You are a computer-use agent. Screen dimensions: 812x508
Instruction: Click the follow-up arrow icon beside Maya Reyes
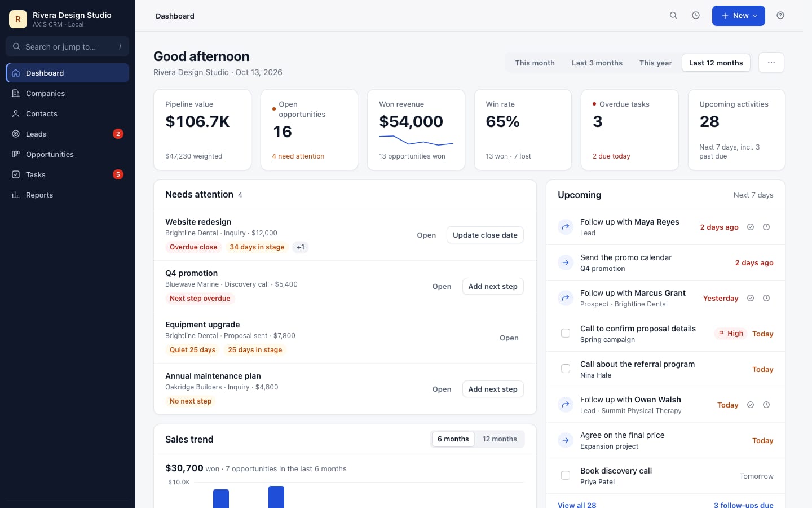[566, 227]
